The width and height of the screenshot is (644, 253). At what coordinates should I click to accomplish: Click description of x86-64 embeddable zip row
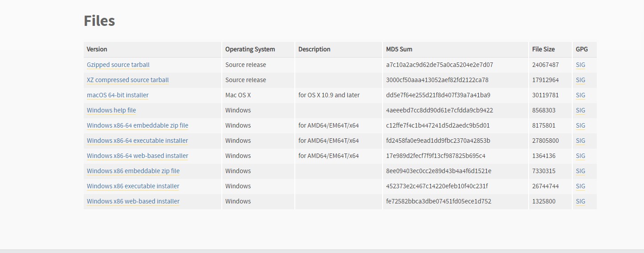329,125
